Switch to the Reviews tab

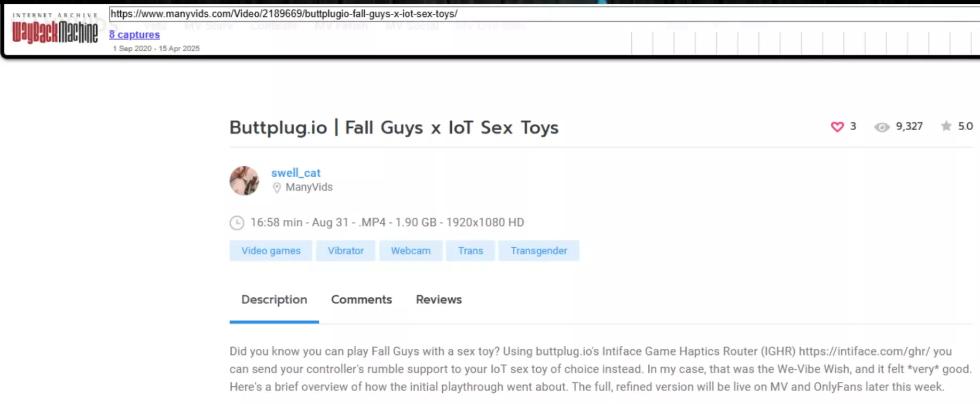coord(439,300)
